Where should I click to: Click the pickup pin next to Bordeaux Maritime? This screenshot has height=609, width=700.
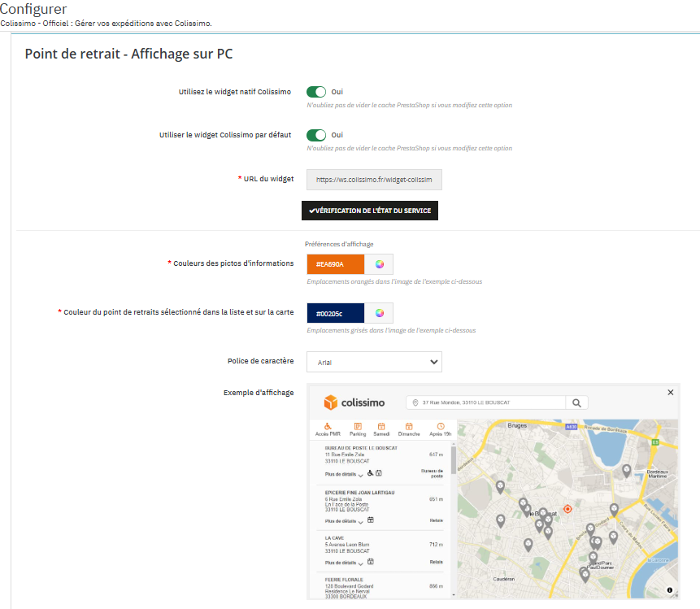pos(627,470)
